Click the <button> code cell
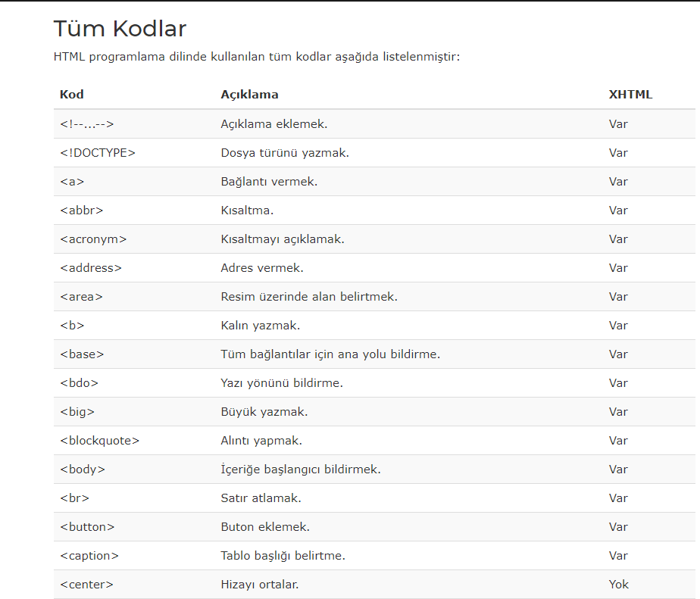The height and width of the screenshot is (599, 700). point(87,527)
